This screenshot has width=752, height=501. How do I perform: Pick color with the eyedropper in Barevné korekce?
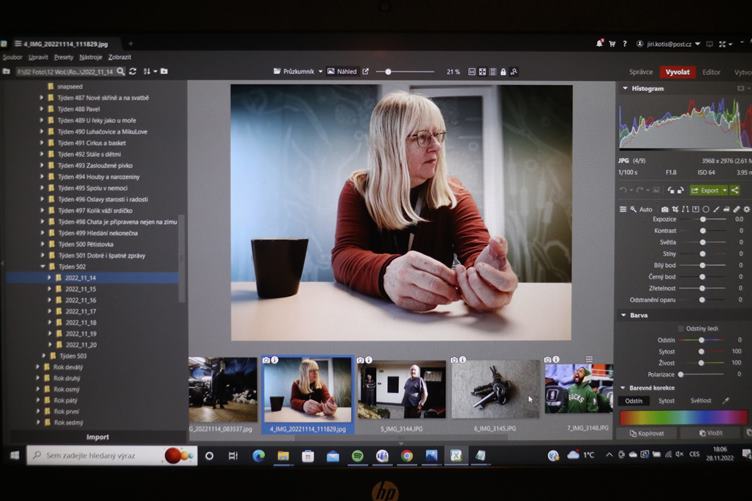pyautogui.click(x=726, y=400)
